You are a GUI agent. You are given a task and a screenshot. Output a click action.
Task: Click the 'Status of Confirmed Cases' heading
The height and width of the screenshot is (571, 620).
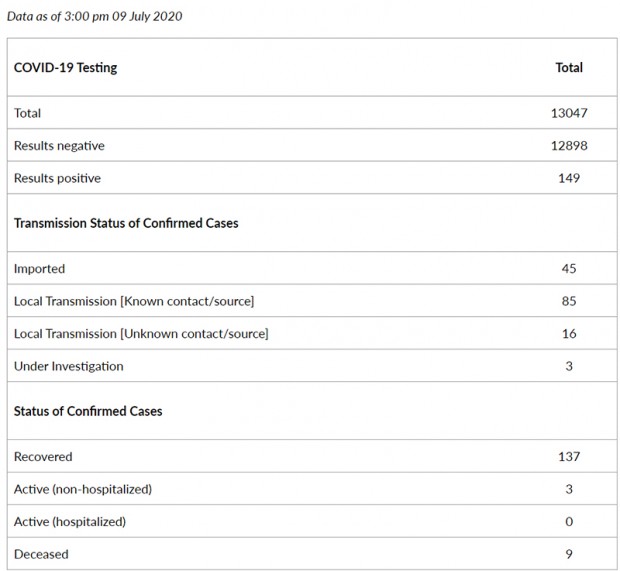[88, 411]
